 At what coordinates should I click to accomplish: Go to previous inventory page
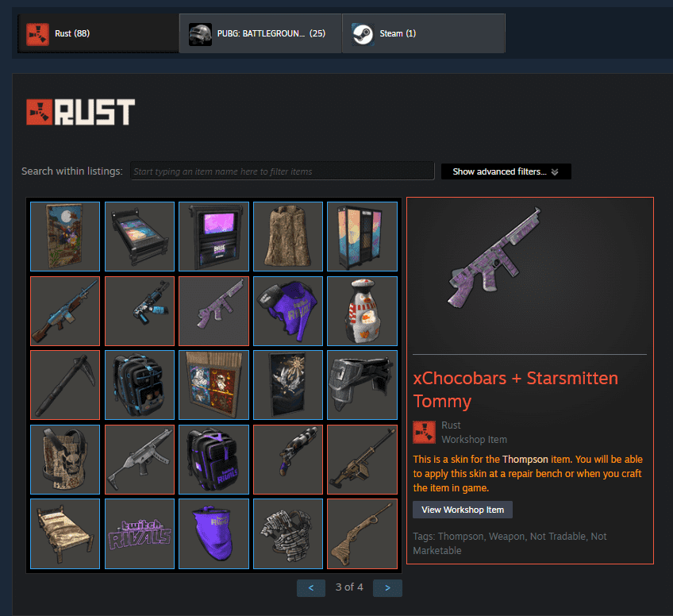[311, 587]
